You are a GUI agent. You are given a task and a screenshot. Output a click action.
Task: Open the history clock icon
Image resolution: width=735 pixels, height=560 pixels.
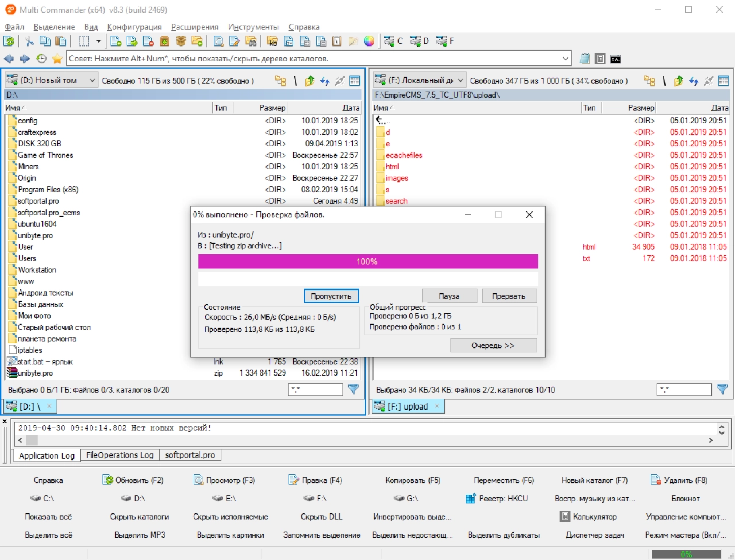coord(41,59)
